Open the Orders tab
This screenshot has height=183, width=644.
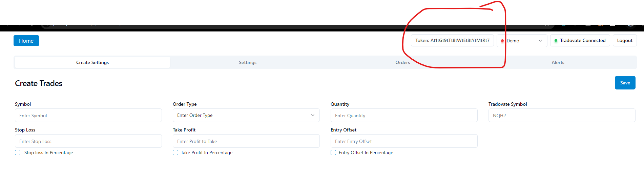(403, 62)
